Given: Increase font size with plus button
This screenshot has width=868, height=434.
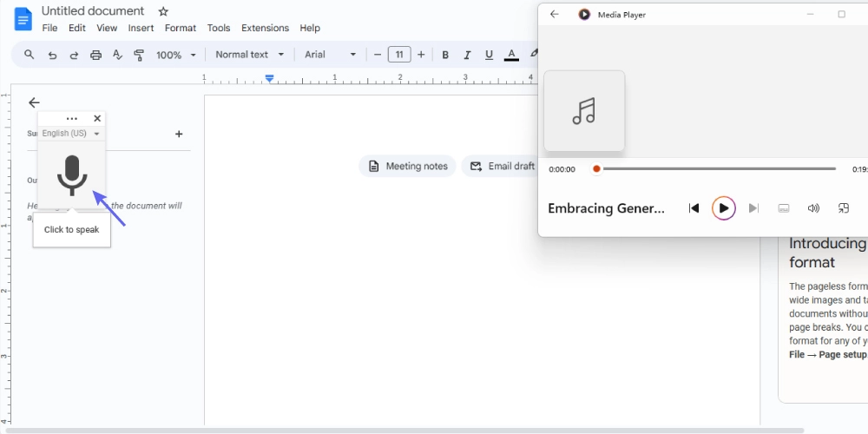Looking at the screenshot, I should pyautogui.click(x=421, y=54).
